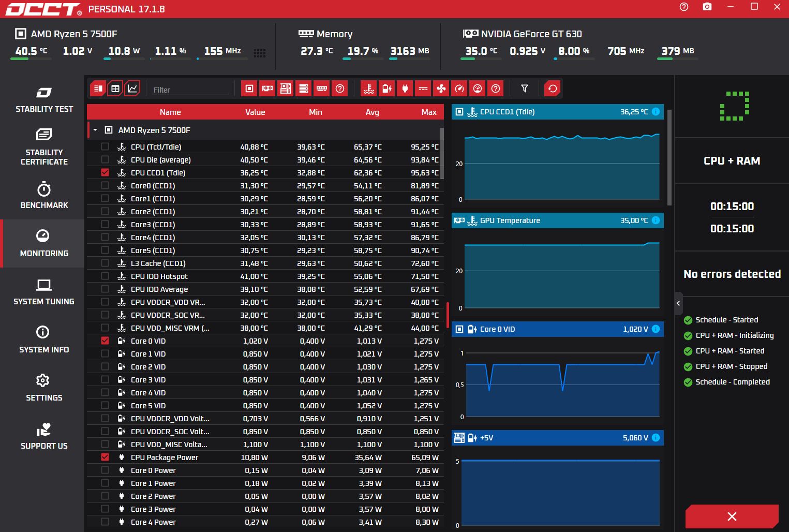
Task: Switch to the table-only view icon
Action: click(x=115, y=88)
